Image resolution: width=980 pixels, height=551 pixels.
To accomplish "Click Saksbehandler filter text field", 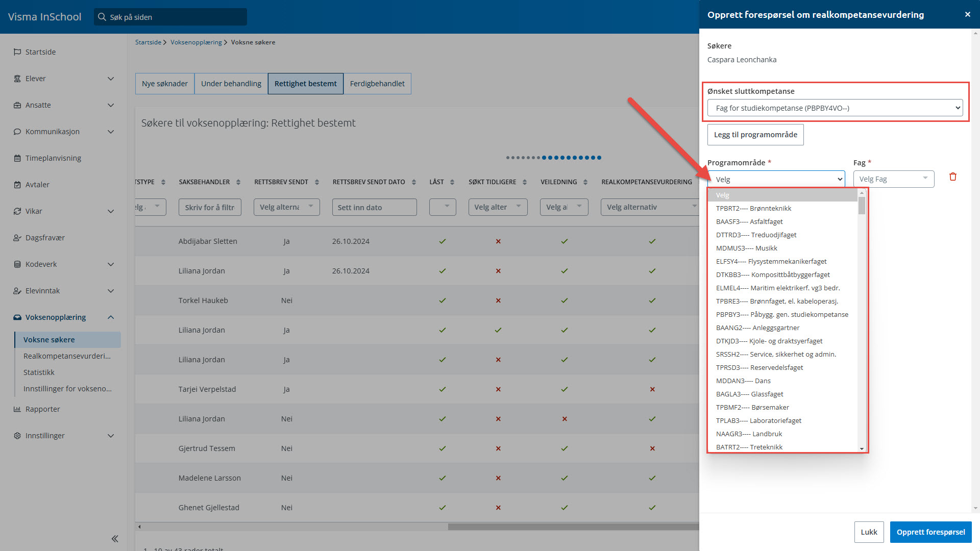I will [210, 207].
